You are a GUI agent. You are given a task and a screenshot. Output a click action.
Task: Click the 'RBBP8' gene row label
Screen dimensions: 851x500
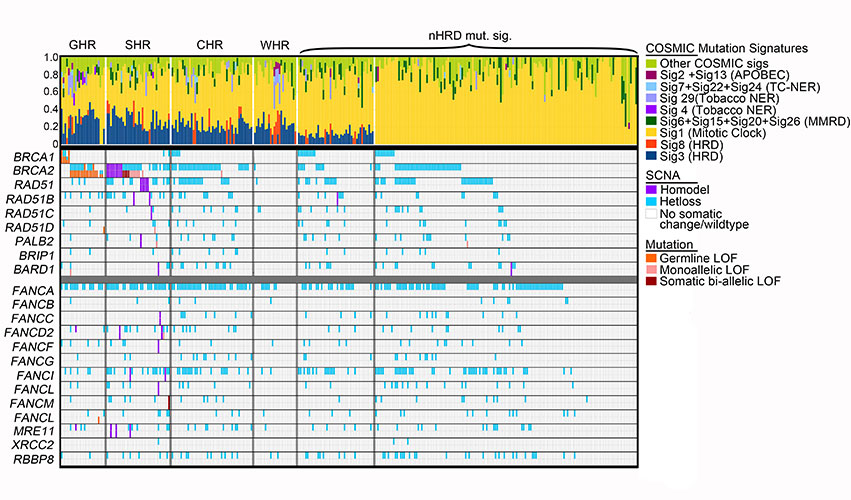coord(34,460)
